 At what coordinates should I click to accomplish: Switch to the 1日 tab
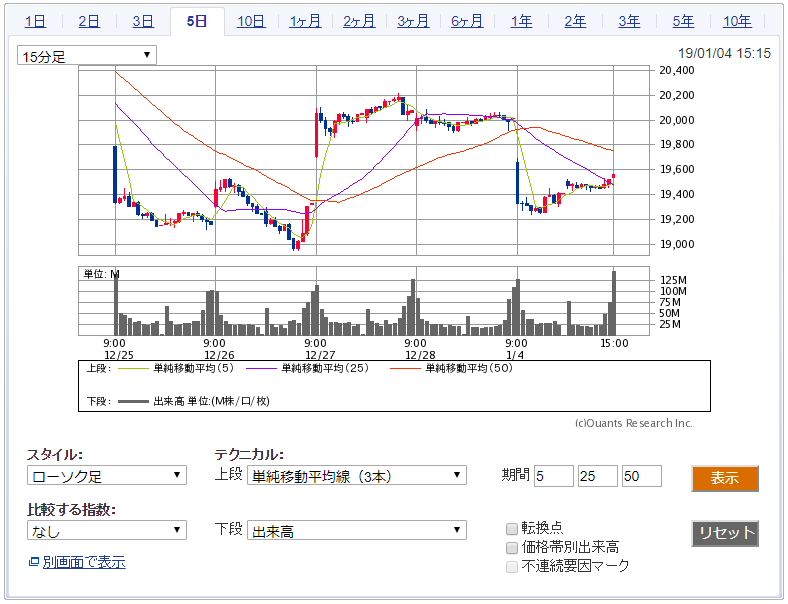[x=35, y=21]
